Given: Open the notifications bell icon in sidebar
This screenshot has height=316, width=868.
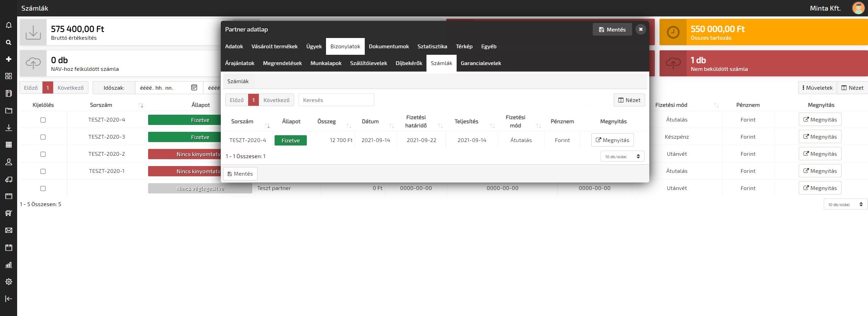Looking at the screenshot, I should (9, 25).
